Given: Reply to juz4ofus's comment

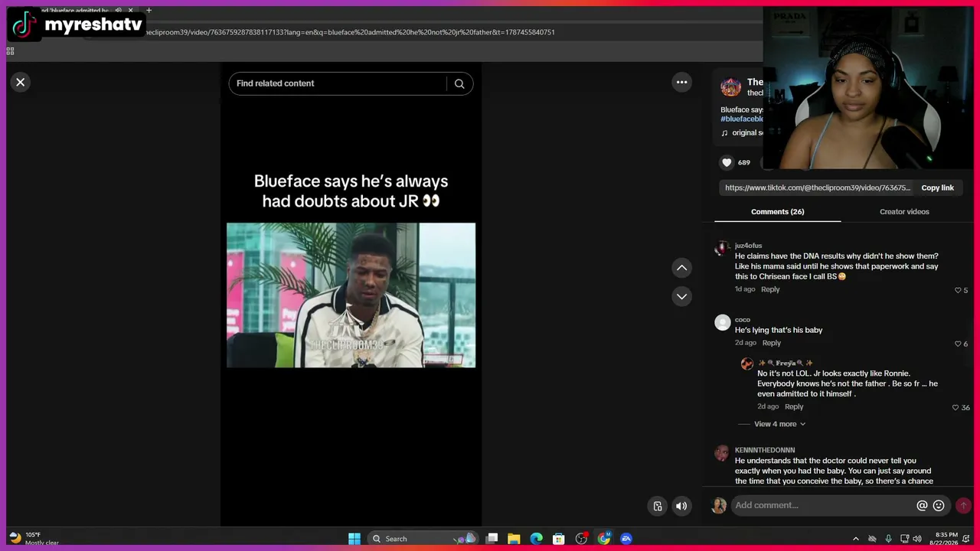Looking at the screenshot, I should point(770,289).
